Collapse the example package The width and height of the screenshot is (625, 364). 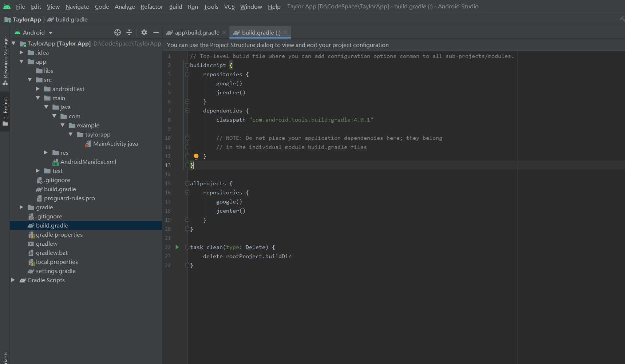63,125
